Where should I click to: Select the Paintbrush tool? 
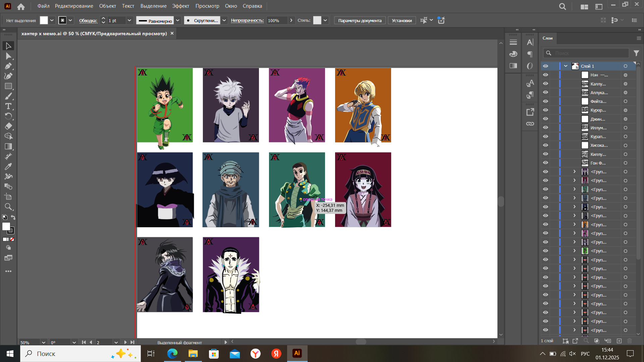pyautogui.click(x=8, y=96)
